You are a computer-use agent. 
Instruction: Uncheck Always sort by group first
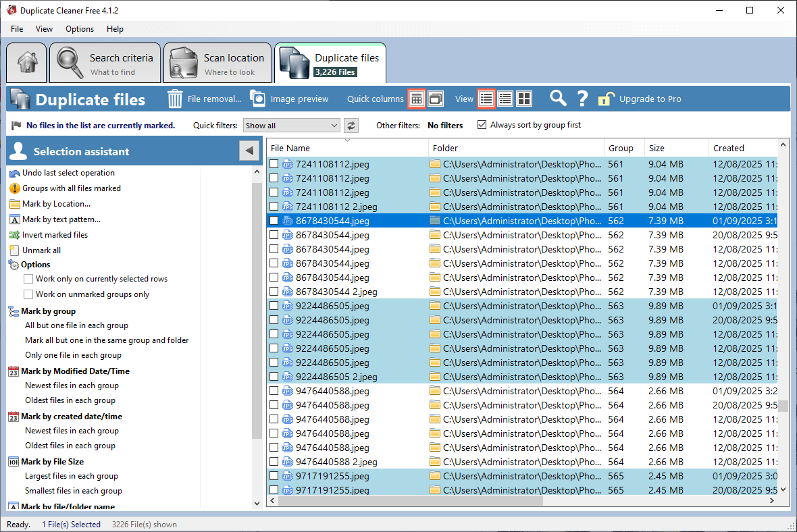[482, 124]
